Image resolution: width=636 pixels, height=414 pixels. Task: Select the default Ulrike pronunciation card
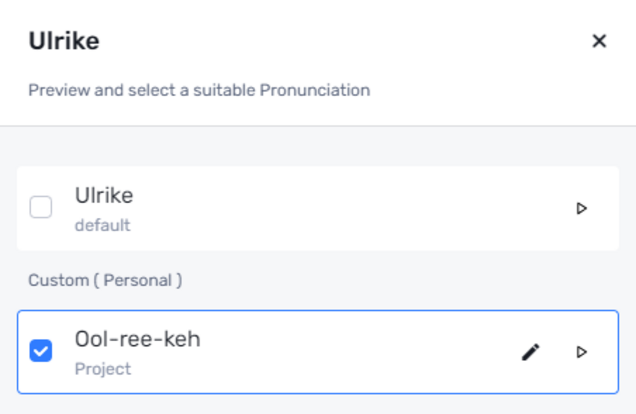[x=318, y=208]
